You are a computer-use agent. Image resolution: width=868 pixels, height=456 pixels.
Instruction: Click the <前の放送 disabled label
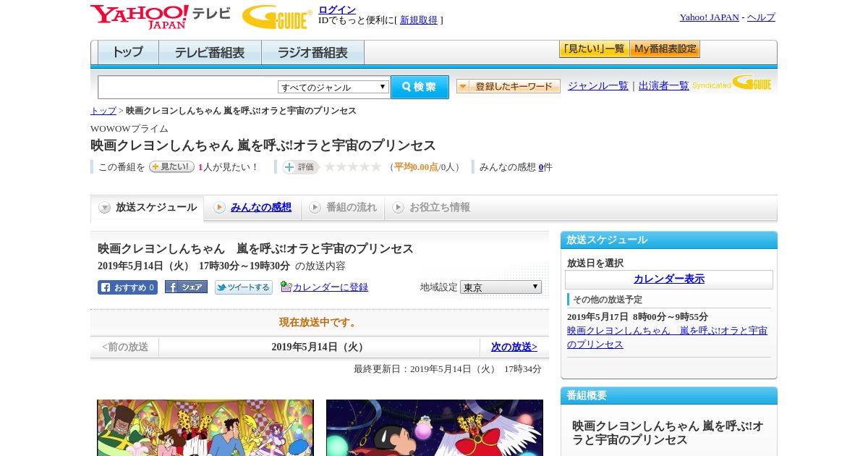click(x=125, y=347)
